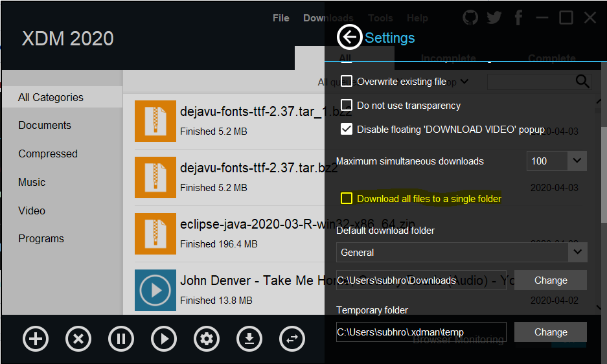This screenshot has width=607, height=364.
Task: Resume download with play icon
Action: [164, 339]
